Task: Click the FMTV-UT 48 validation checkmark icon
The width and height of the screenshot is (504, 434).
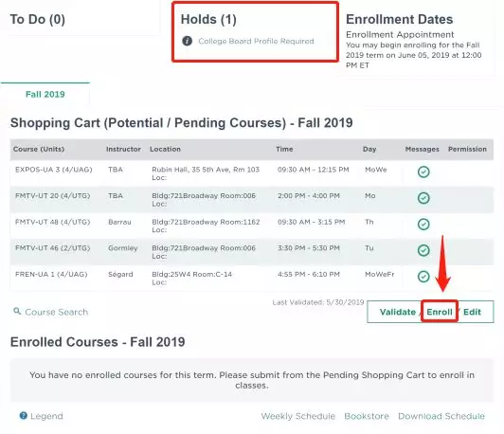Action: 423,224
